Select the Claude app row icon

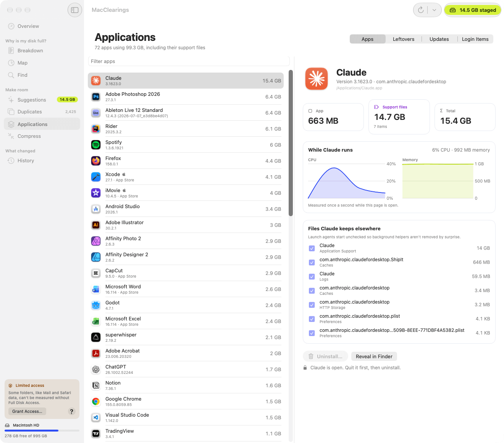96,81
